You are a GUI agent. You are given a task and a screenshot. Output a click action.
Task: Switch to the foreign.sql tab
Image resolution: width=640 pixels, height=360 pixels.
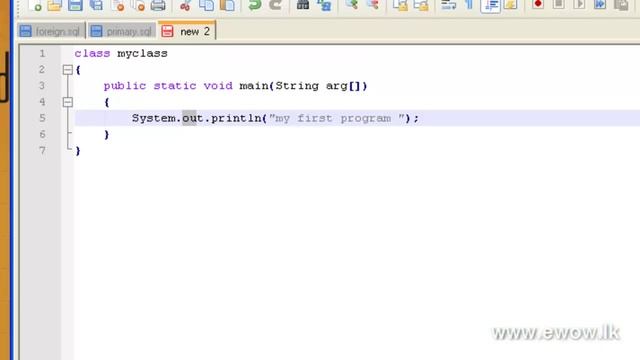click(51, 31)
